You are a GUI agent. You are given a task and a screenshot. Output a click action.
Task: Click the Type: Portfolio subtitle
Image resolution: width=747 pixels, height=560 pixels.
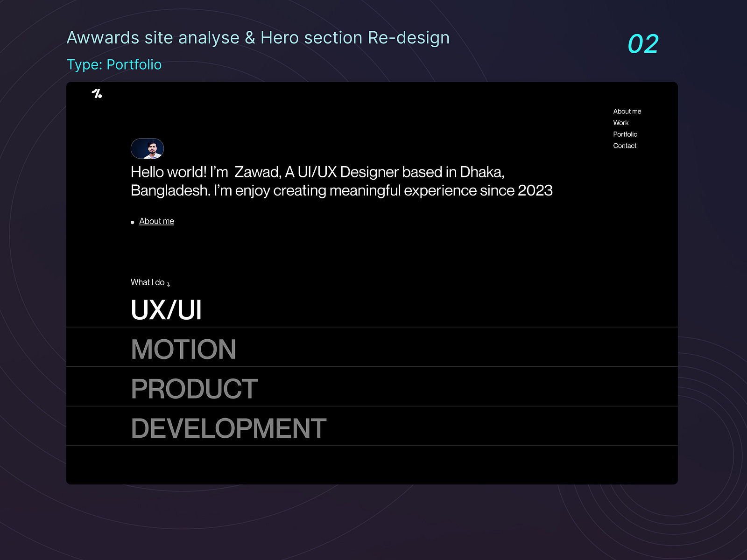pos(114,64)
